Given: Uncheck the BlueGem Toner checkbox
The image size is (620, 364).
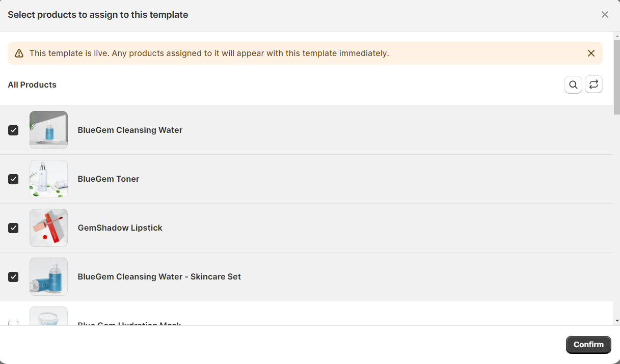Looking at the screenshot, I should point(13,179).
